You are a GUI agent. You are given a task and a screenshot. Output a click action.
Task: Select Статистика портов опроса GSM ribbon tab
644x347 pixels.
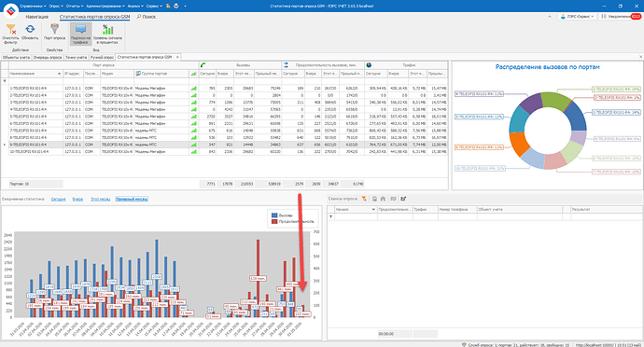click(94, 17)
